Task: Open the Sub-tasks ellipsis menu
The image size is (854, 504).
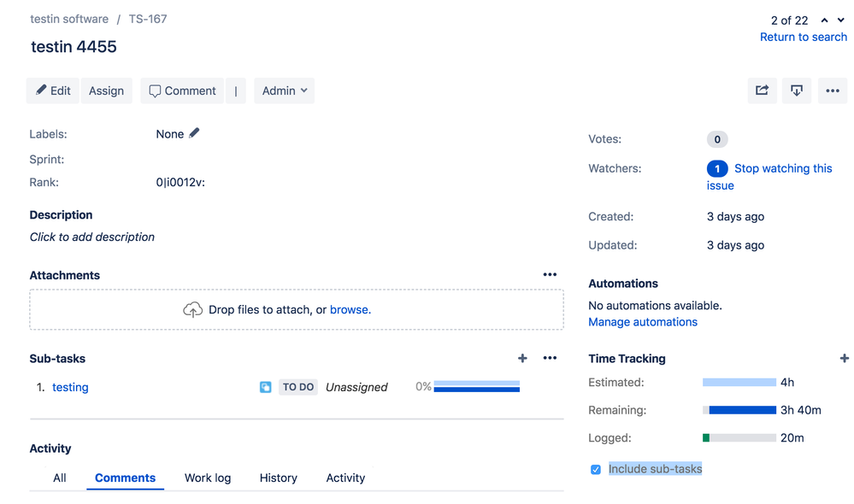Action: tap(550, 358)
